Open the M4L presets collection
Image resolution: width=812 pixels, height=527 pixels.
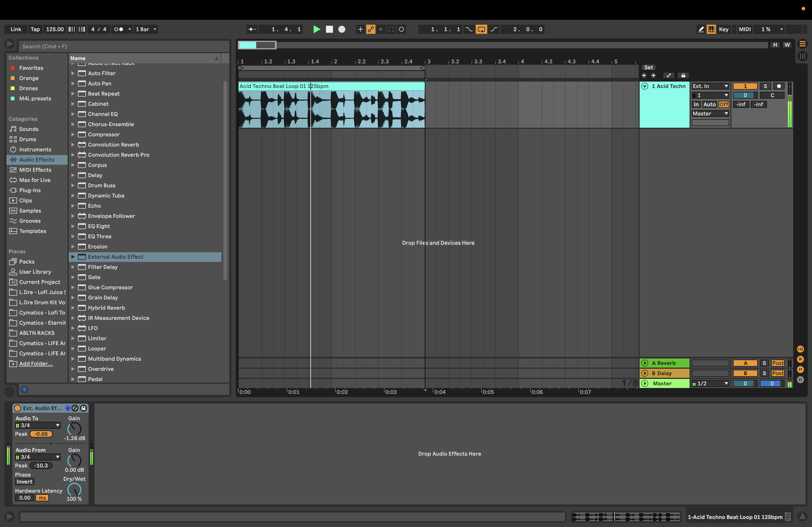click(x=35, y=98)
